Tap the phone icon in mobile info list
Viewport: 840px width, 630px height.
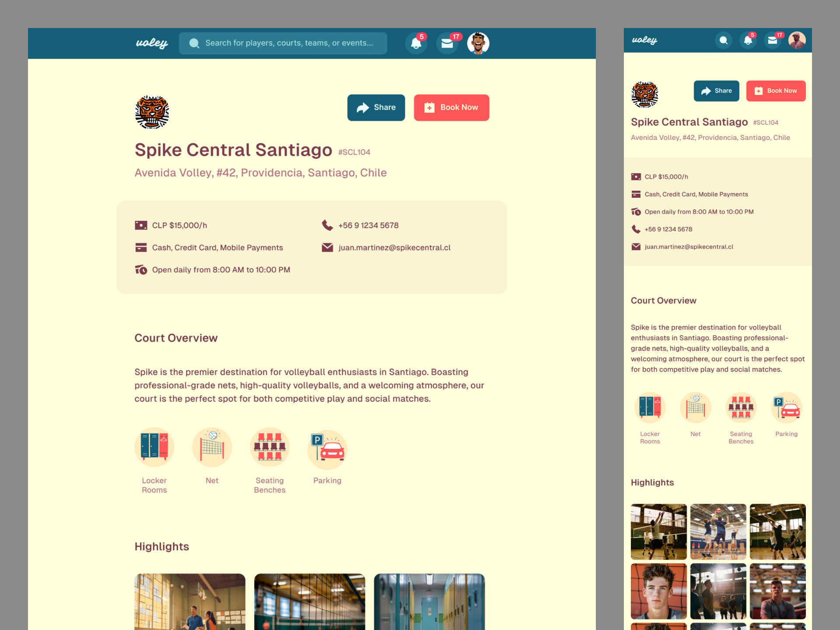pos(636,229)
